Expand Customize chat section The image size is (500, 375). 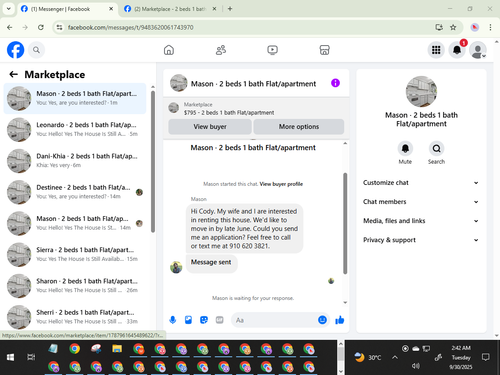[x=421, y=183]
